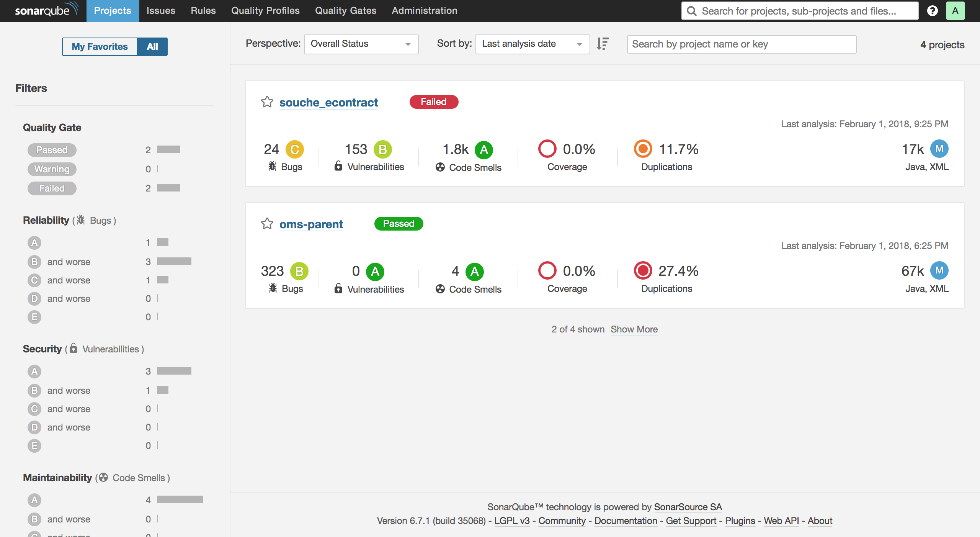The width and height of the screenshot is (980, 537).
Task: Click the A code smells rating of souche_econtract
Action: click(484, 149)
